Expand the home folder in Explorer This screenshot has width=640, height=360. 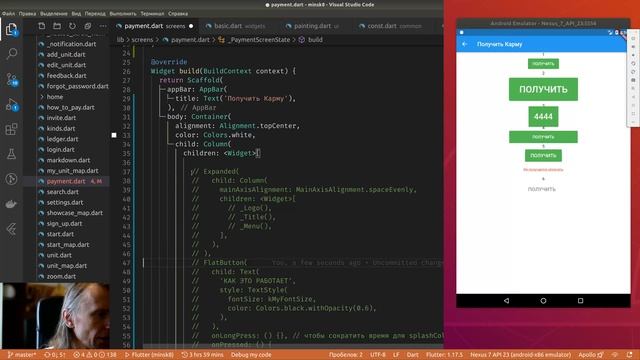tap(54, 97)
